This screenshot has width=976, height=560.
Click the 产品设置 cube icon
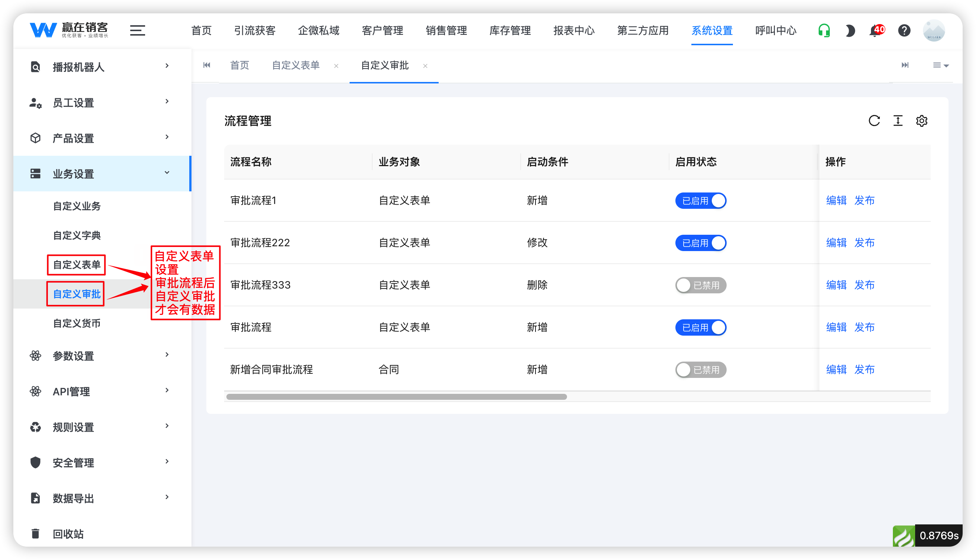point(35,138)
